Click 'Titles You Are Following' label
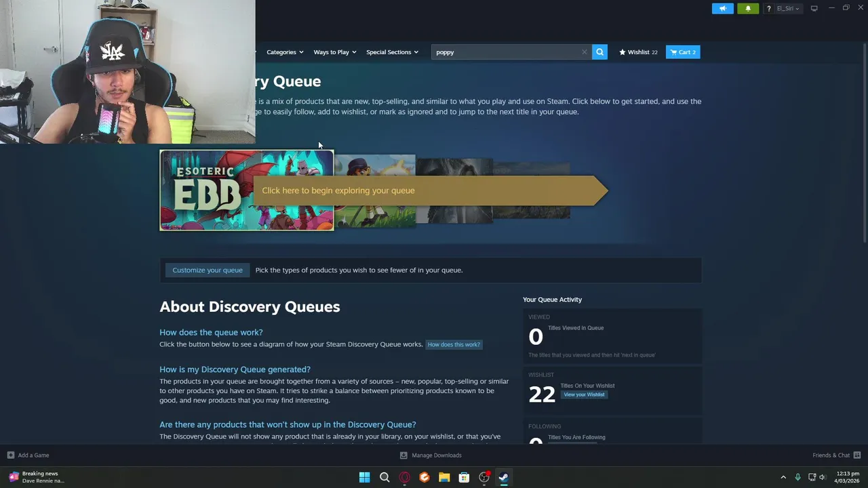The image size is (868, 488). point(576,437)
